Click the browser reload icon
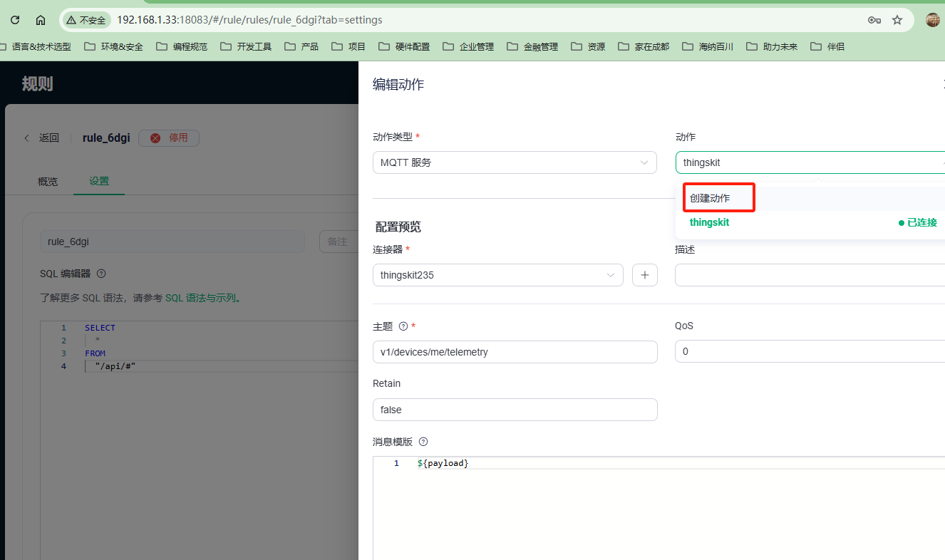Image resolution: width=945 pixels, height=560 pixels. click(15, 20)
